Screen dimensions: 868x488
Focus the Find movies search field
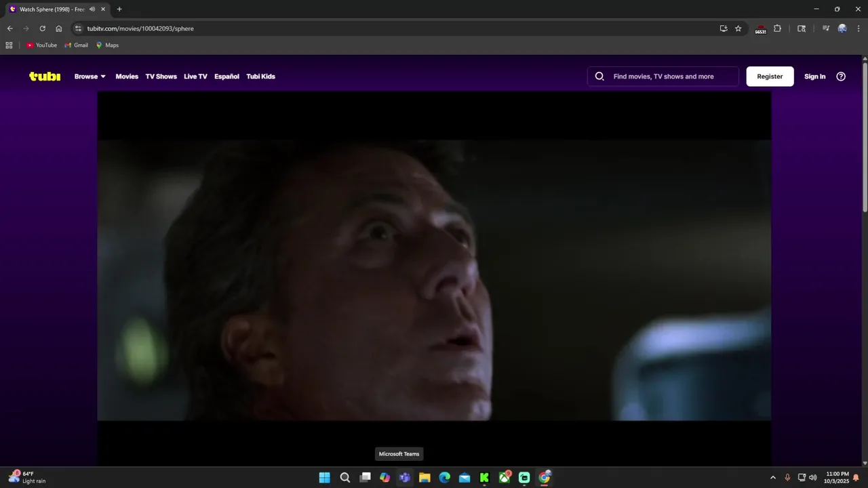[x=663, y=77]
